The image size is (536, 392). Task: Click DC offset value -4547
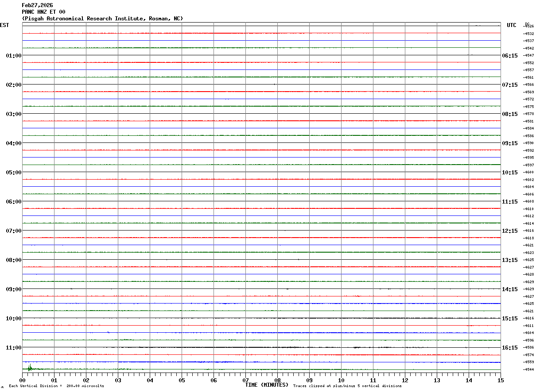[x=528, y=55]
